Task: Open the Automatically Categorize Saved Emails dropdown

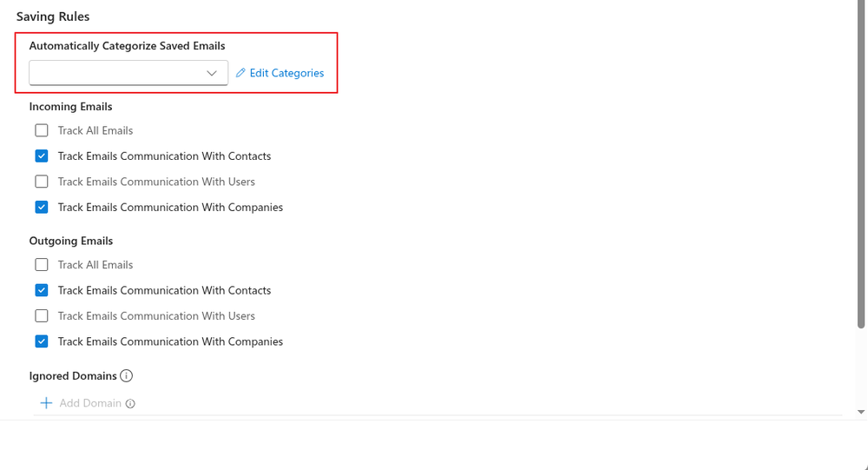Action: pos(128,73)
